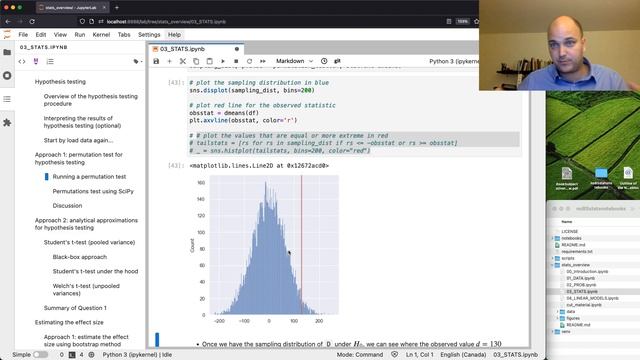Open the Run menu
This screenshot has height=360, width=640.
[x=80, y=35]
